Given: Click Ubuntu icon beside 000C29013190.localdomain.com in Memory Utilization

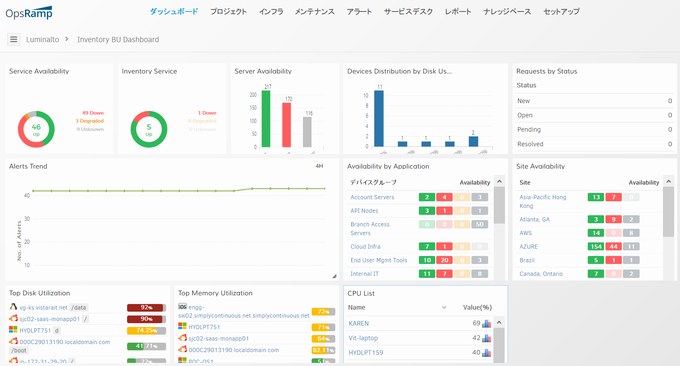Looking at the screenshot, I should coord(183,350).
